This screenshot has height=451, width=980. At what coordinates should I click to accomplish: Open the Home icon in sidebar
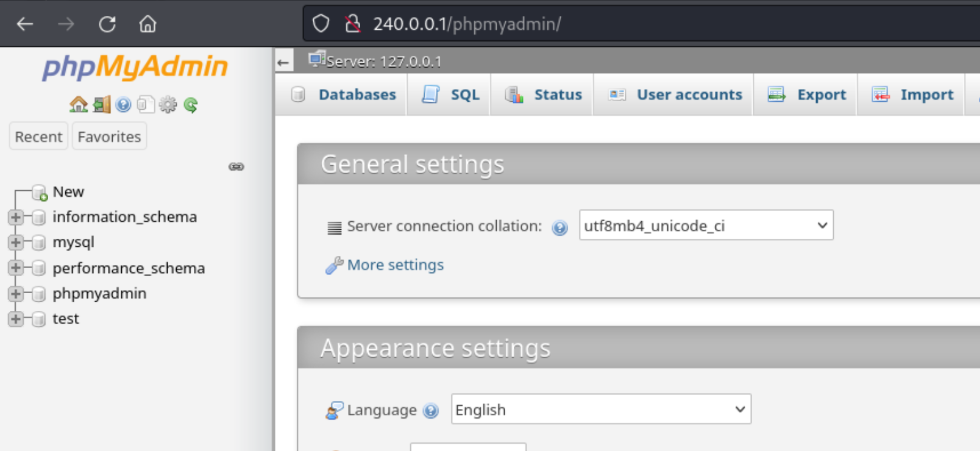[x=78, y=105]
